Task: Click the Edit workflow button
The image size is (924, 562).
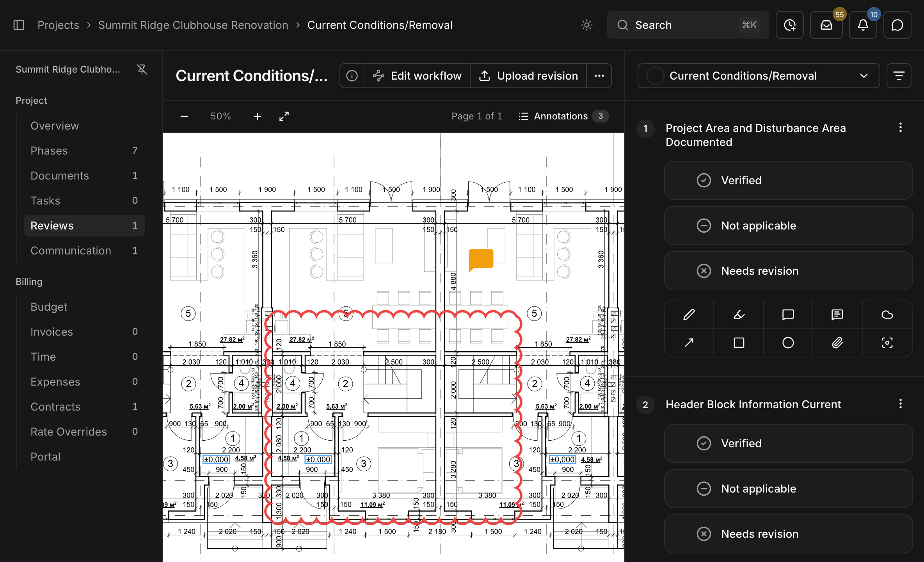Action: tap(417, 76)
